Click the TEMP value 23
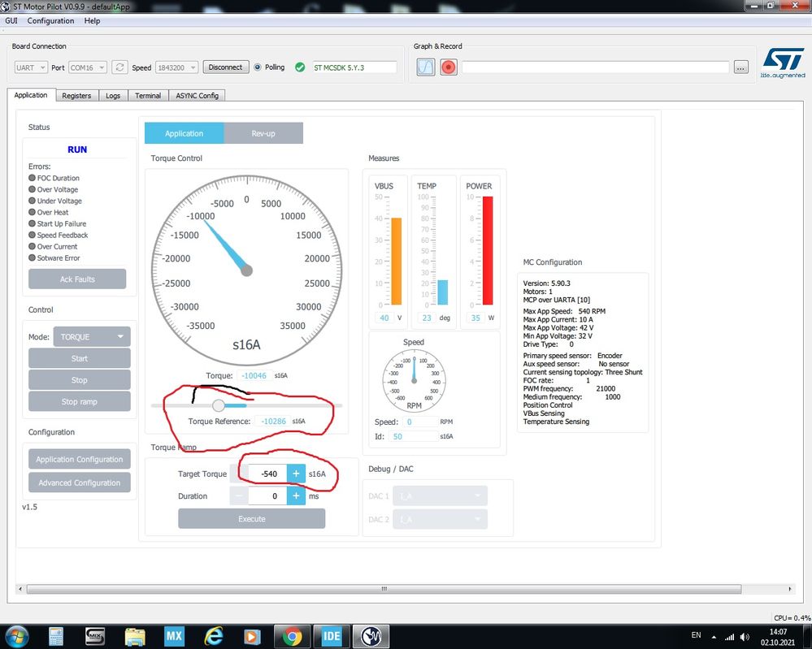The width and height of the screenshot is (812, 649). pos(427,318)
